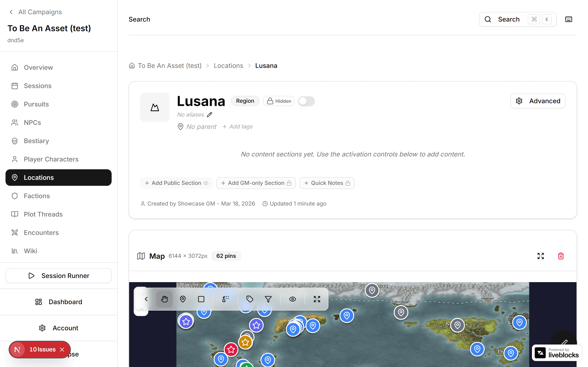Collapse the map toolbar with the back chevron
This screenshot has height=367, width=588.
click(x=146, y=299)
